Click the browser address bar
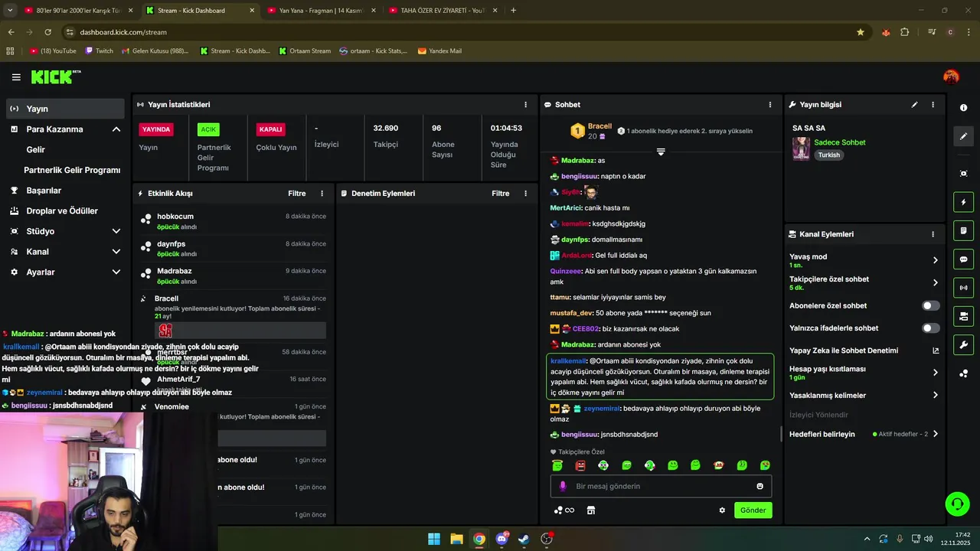The image size is (980, 551). pos(459,32)
